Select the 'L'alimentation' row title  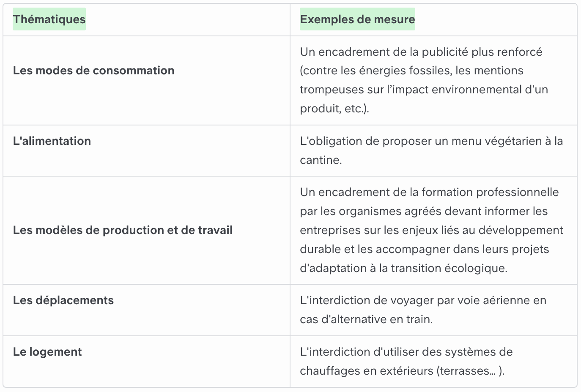(x=52, y=141)
